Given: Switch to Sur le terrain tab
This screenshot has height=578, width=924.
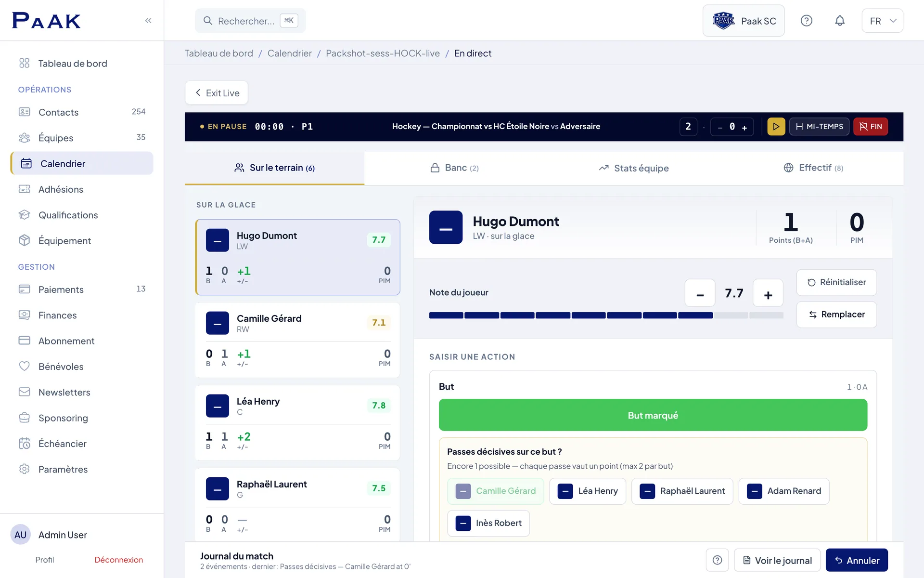Looking at the screenshot, I should coord(275,168).
